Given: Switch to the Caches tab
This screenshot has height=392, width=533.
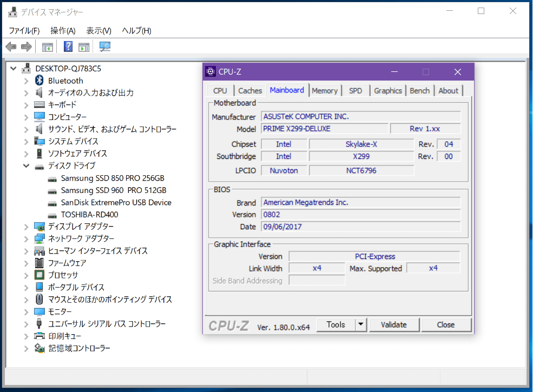Looking at the screenshot, I should pos(250,91).
